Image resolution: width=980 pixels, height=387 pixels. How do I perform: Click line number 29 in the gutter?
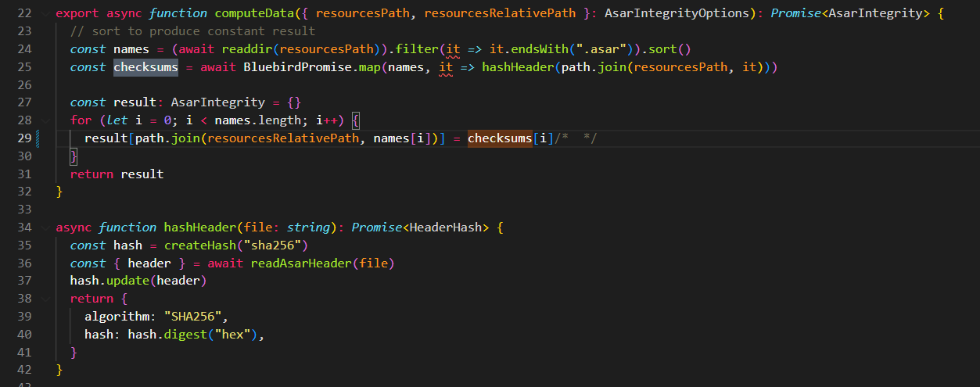pos(23,138)
